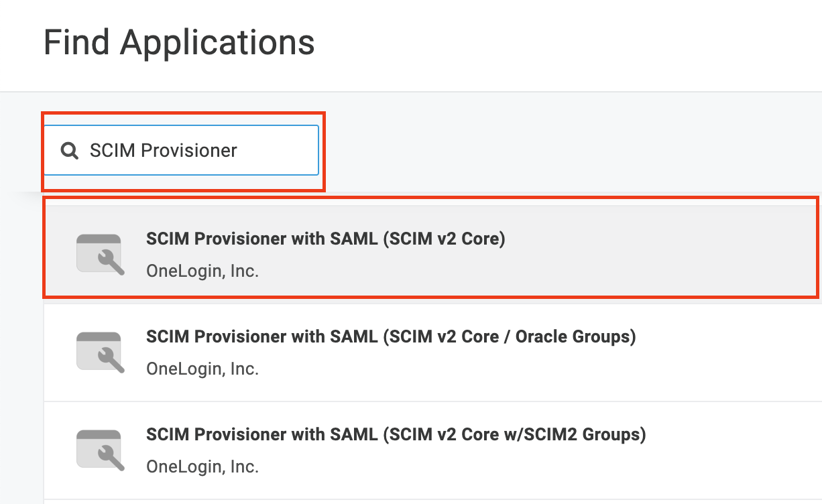Open the SCIM2 Groups app icon
The width and height of the screenshot is (822, 504).
pos(100,449)
